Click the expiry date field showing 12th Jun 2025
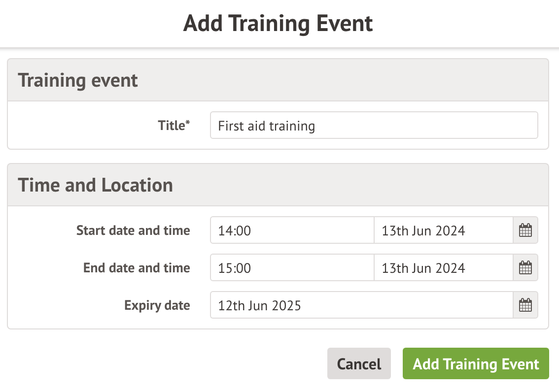 361,305
